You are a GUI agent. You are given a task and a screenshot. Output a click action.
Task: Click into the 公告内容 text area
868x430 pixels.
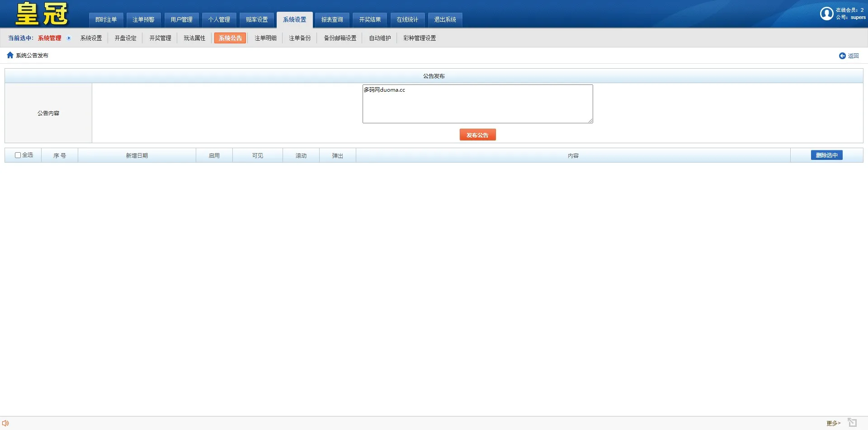click(x=477, y=104)
